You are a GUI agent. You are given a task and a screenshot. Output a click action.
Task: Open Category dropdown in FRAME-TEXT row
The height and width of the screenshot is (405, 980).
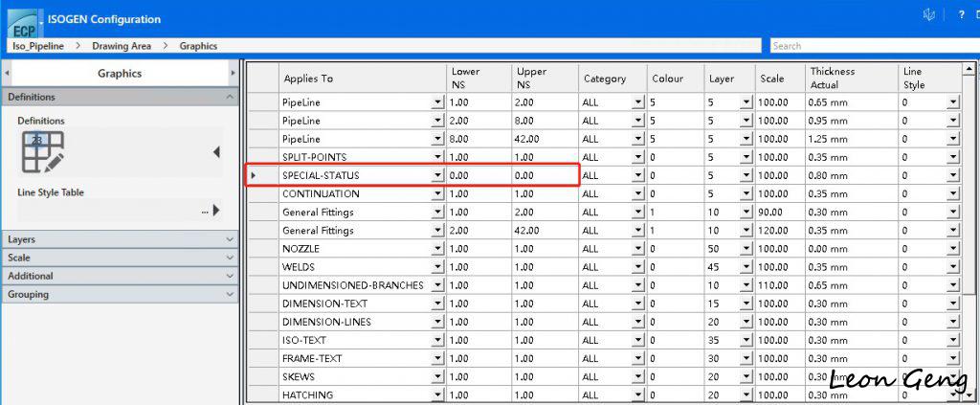637,359
